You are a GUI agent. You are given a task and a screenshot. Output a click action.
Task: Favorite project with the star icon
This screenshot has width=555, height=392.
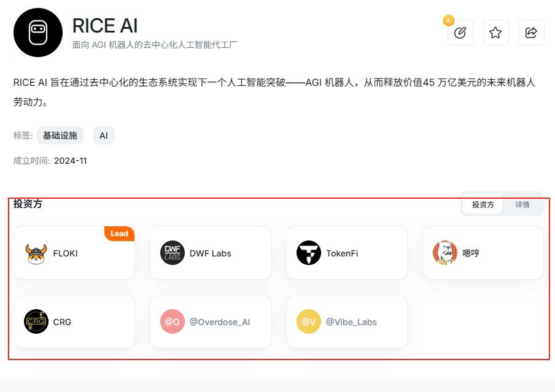(x=495, y=33)
